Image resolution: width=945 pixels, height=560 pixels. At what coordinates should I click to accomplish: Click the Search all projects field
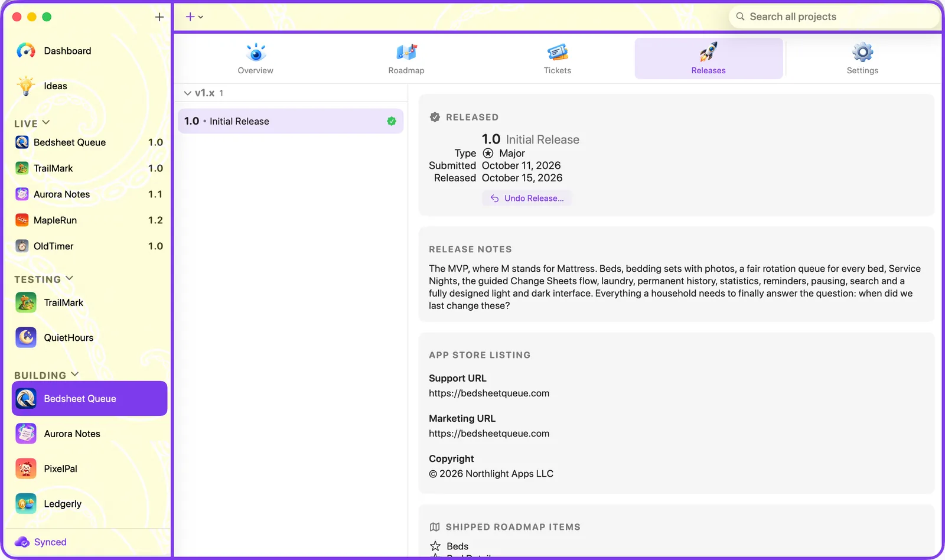tap(834, 17)
